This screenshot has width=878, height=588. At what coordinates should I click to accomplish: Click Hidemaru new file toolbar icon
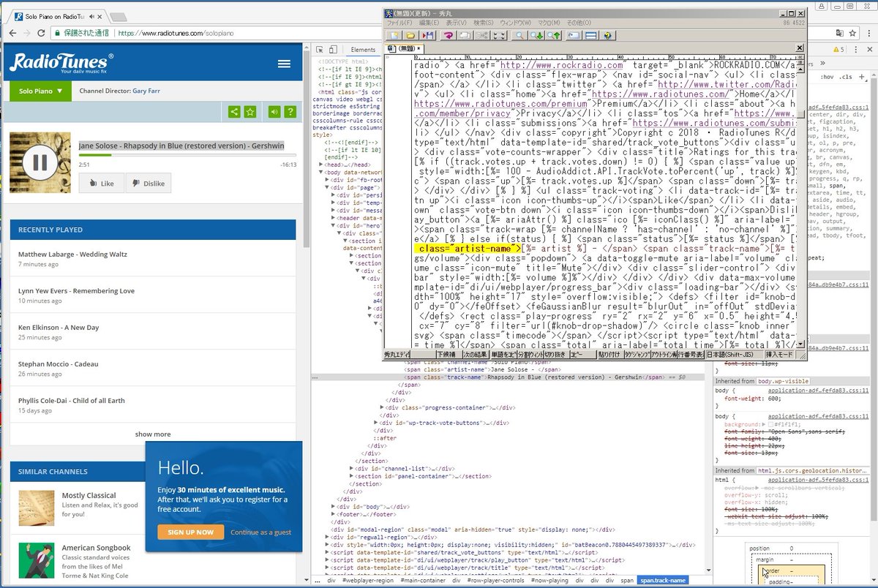click(394, 35)
